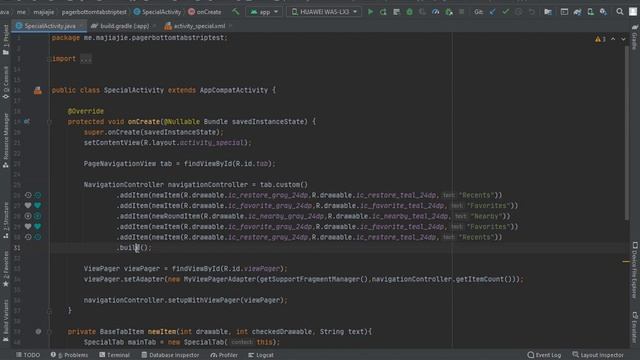This screenshot has width=640, height=360.
Task: Collapse the onCreate method fold marker
Action: (49, 122)
